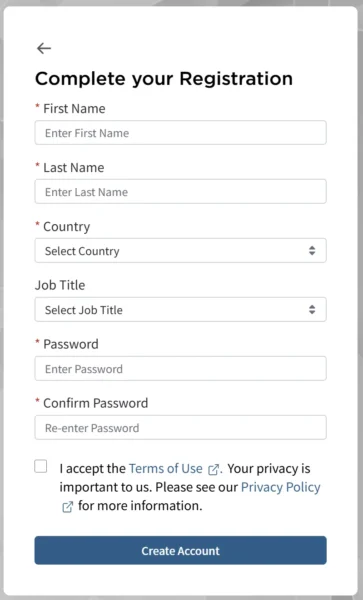Click the Complete your Registration heading
363x600 pixels.
(164, 79)
